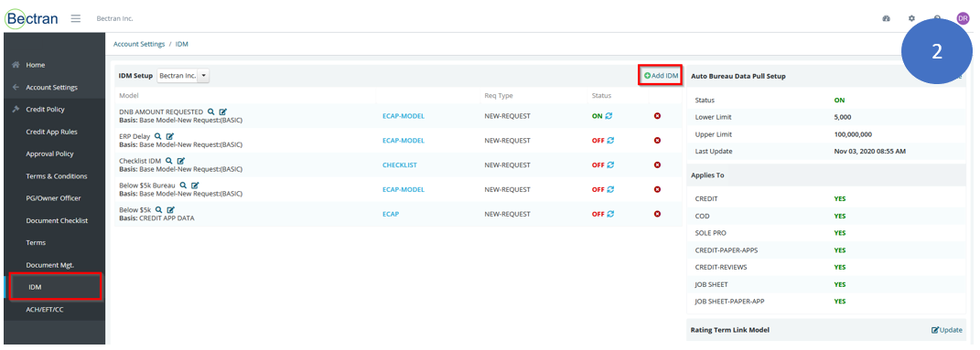Screen dimensions: 980x350
Task: Click Update for Rating Term Link Model
Action: point(947,329)
